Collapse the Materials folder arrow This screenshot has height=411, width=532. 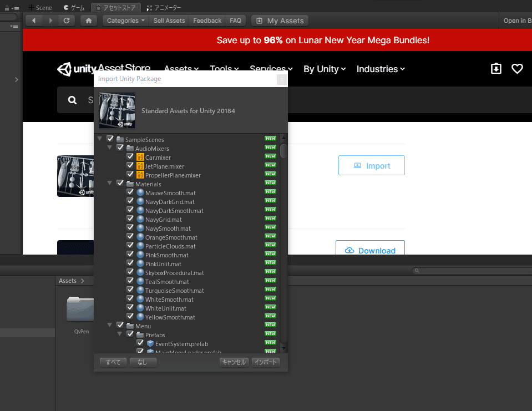click(110, 184)
